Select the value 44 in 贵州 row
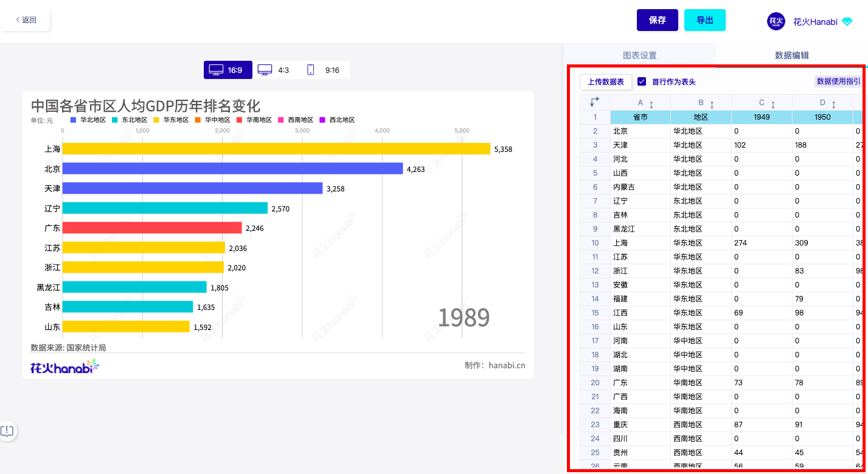 762,453
